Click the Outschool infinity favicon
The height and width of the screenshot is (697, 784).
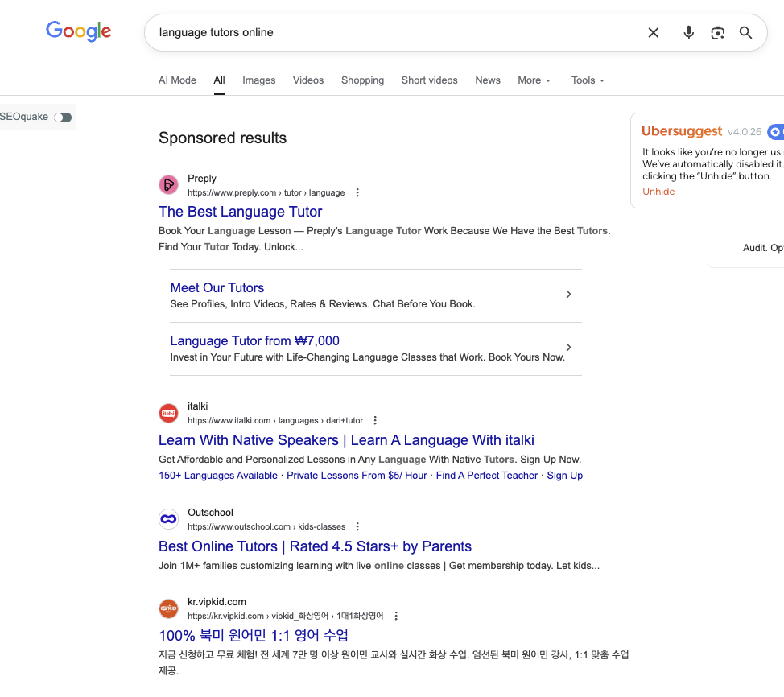[168, 519]
